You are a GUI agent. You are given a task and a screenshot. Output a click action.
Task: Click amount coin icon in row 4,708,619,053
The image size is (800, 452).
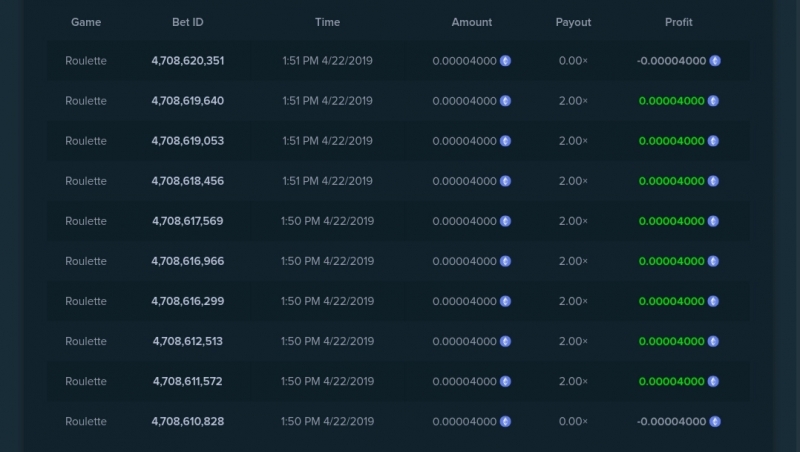coord(505,141)
